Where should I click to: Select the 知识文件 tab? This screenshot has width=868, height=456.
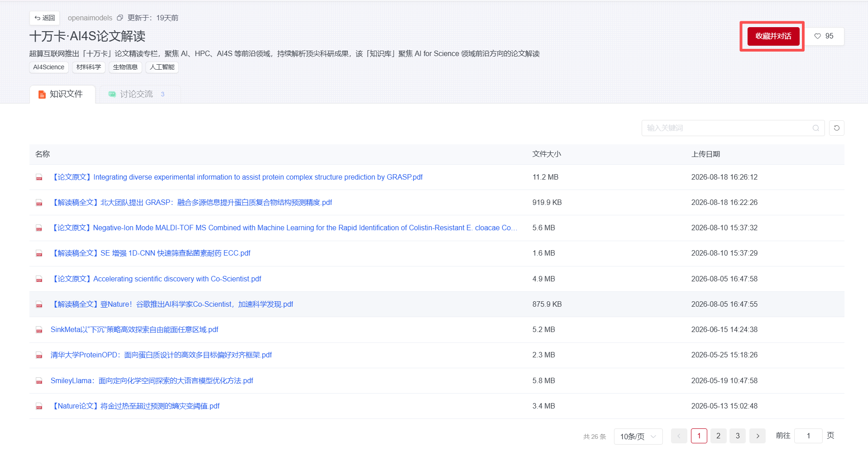[62, 94]
